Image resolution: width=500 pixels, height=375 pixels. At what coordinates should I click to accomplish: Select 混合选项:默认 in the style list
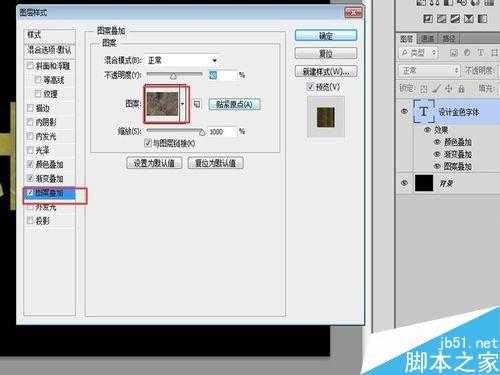[x=50, y=50]
